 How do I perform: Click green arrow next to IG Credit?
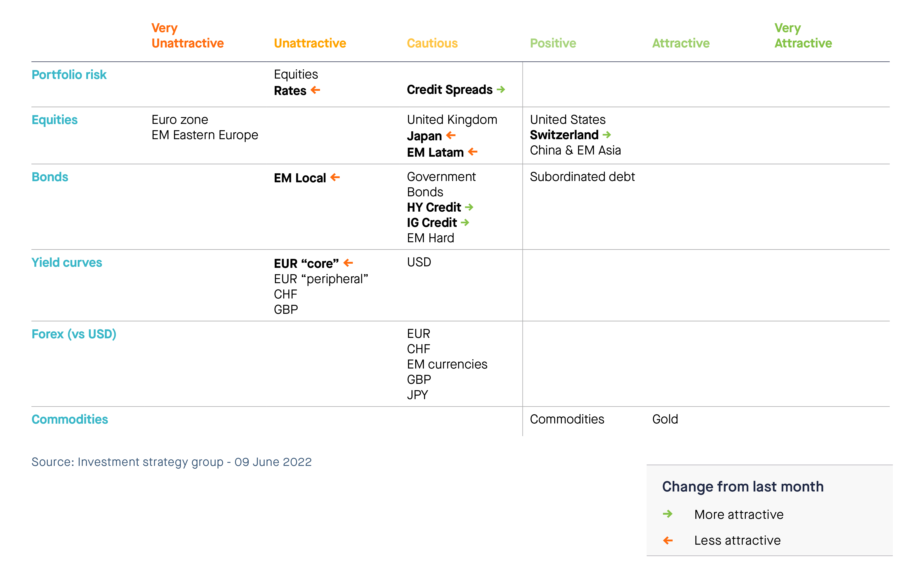click(x=465, y=222)
